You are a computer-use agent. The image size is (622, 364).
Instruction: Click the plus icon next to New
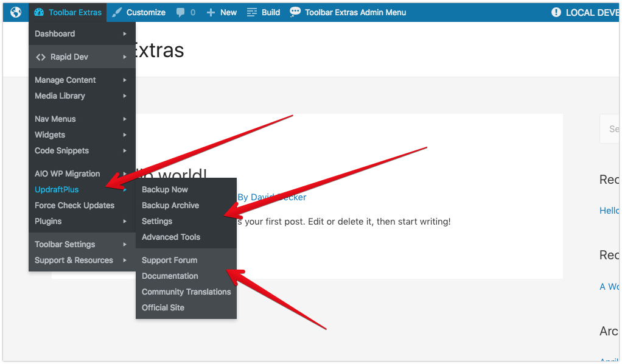point(211,13)
